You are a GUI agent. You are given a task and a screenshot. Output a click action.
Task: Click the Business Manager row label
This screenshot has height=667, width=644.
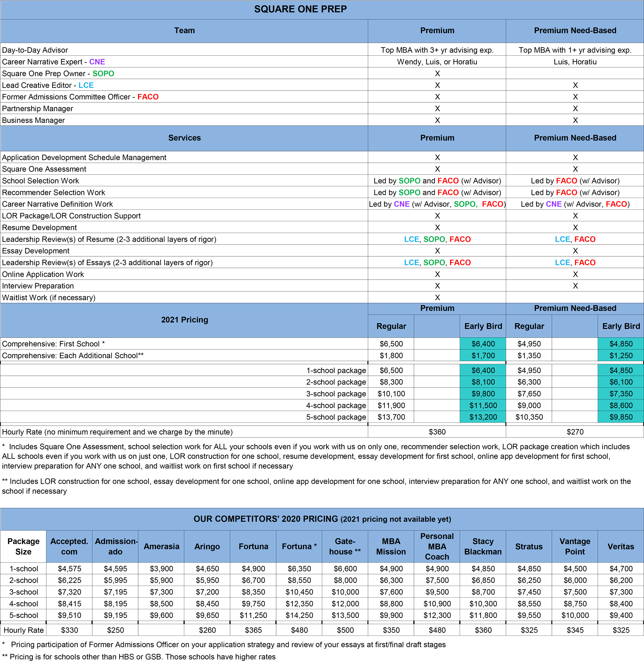(33, 120)
